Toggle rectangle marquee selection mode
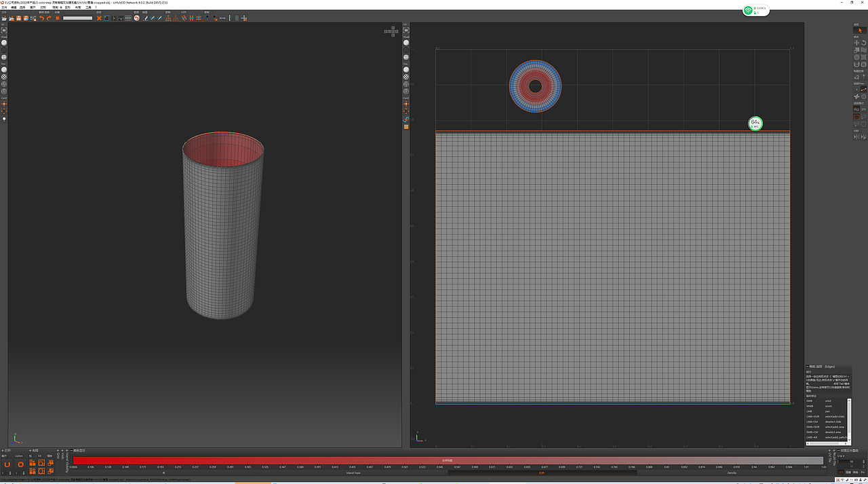868x484 pixels. coord(856,117)
